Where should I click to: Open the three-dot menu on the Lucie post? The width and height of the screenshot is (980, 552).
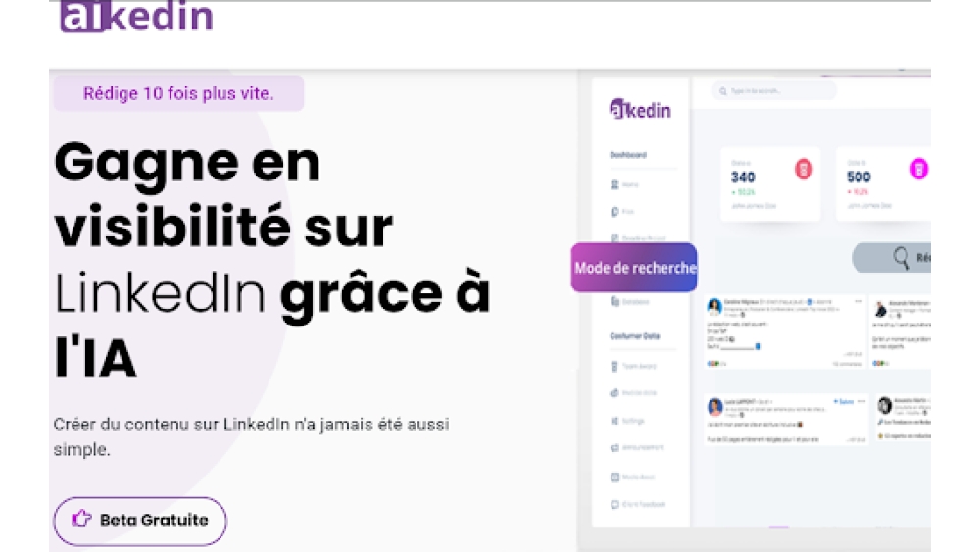pyautogui.click(x=861, y=401)
